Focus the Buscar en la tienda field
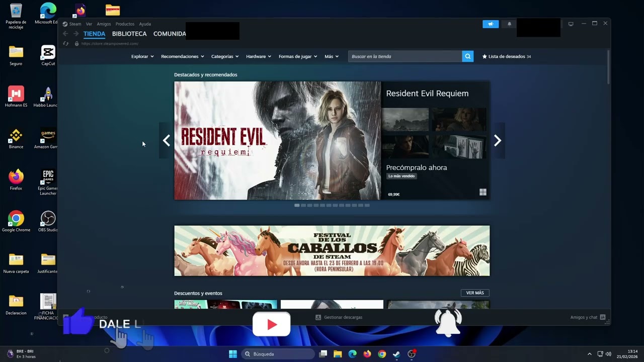The width and height of the screenshot is (644, 362). [x=405, y=56]
